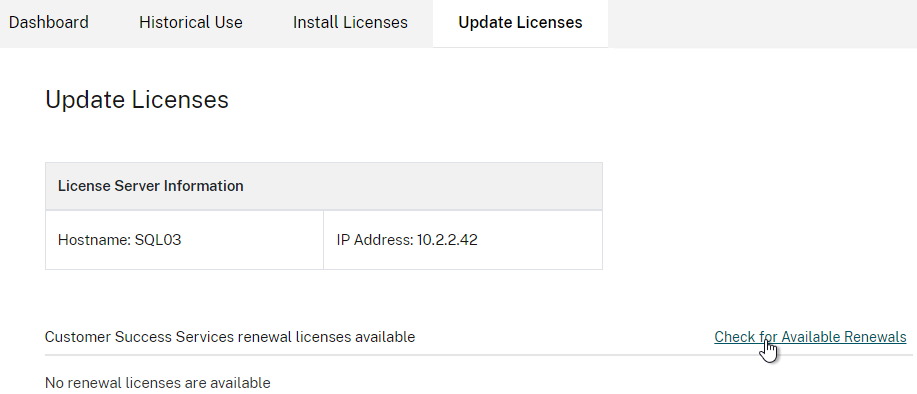
Task: Click the Customer Success Services renewal text
Action: coord(230,337)
